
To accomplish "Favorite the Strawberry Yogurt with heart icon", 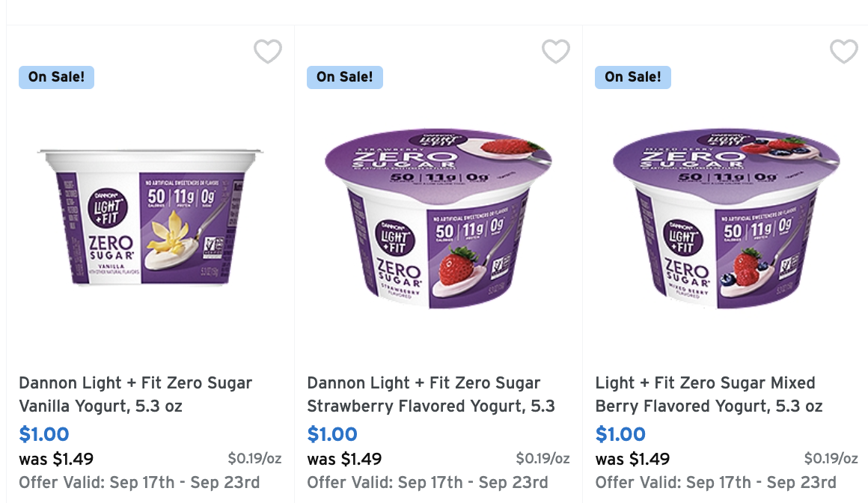I will [556, 52].
